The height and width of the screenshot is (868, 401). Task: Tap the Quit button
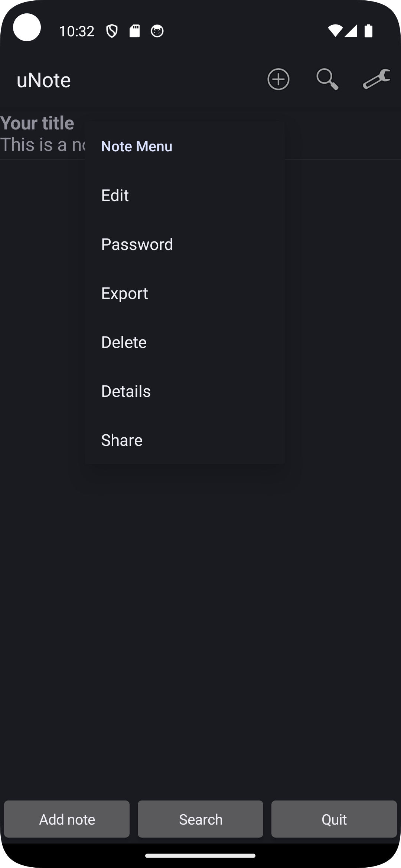coord(334,819)
